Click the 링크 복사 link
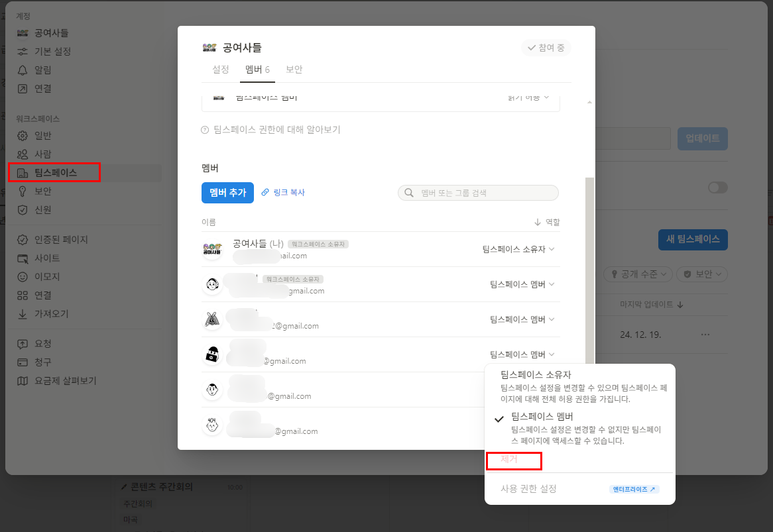Image resolution: width=773 pixels, height=532 pixels. click(289, 192)
